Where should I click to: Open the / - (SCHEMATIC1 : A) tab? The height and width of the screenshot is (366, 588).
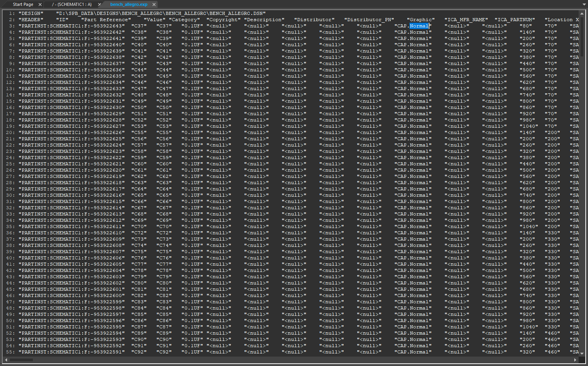point(72,5)
